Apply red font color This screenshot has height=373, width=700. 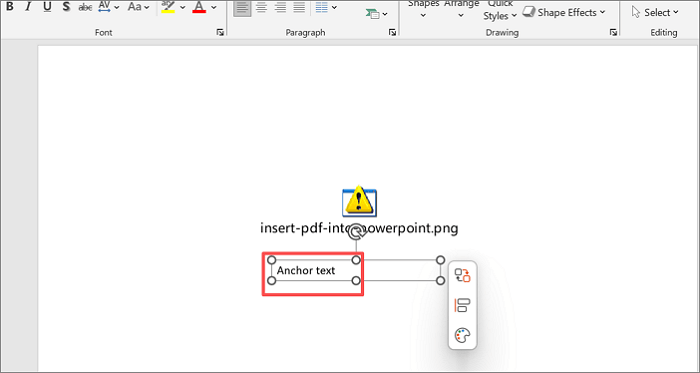[x=199, y=6]
